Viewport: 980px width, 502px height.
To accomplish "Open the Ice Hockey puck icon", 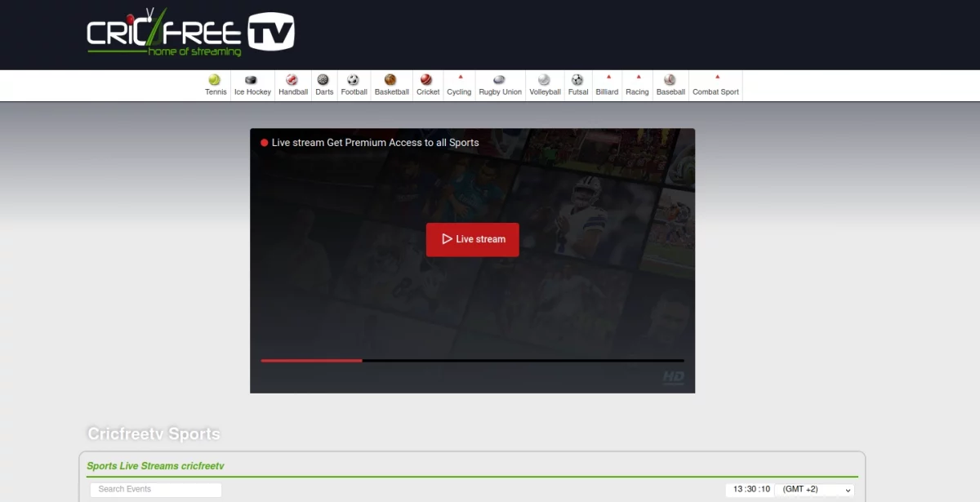I will coord(252,80).
